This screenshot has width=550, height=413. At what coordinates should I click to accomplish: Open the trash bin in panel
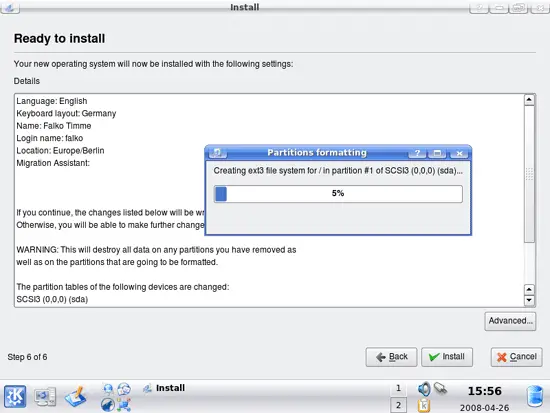tap(535, 396)
